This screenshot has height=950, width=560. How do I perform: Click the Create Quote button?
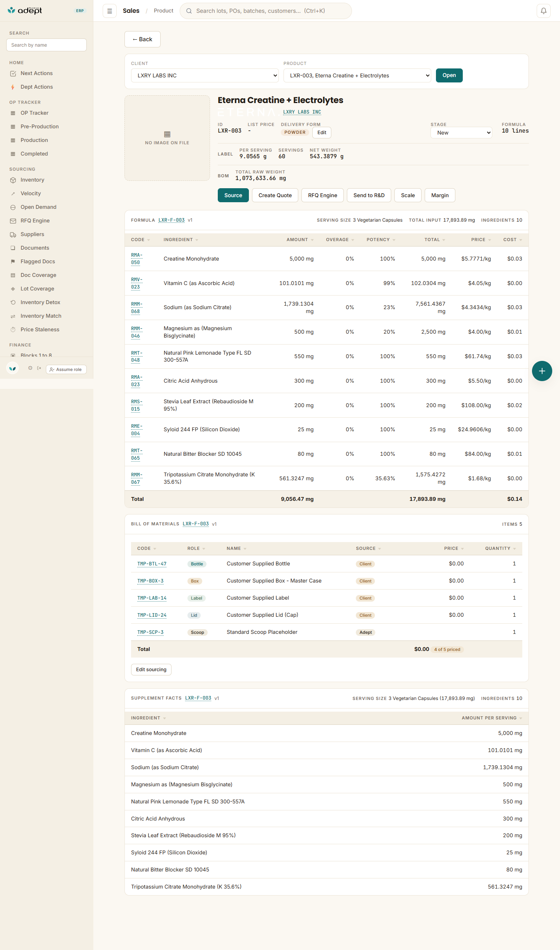275,195
